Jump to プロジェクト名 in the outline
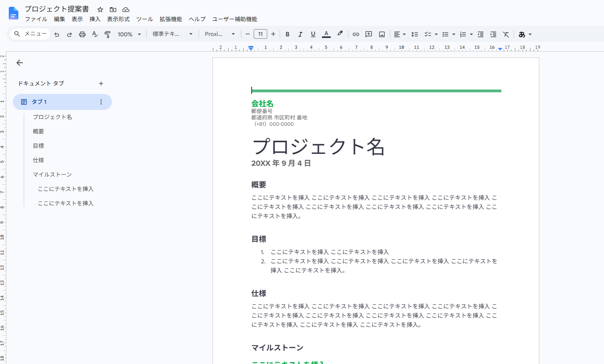 pyautogui.click(x=52, y=117)
